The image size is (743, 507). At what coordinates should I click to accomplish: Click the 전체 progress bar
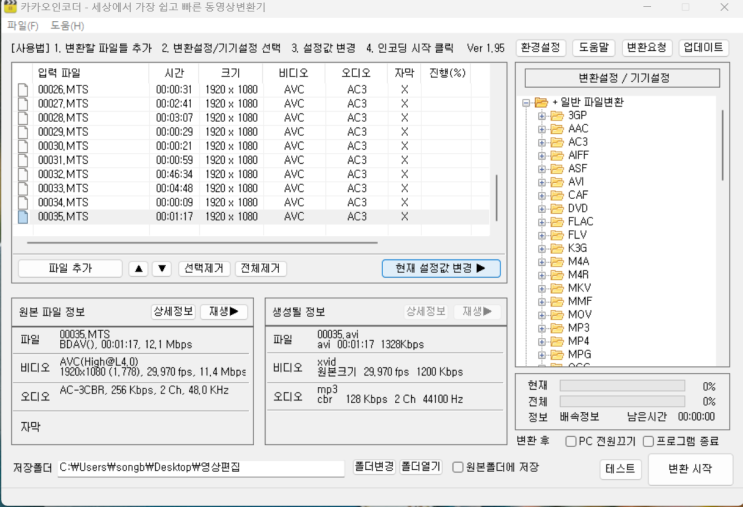coord(622,402)
